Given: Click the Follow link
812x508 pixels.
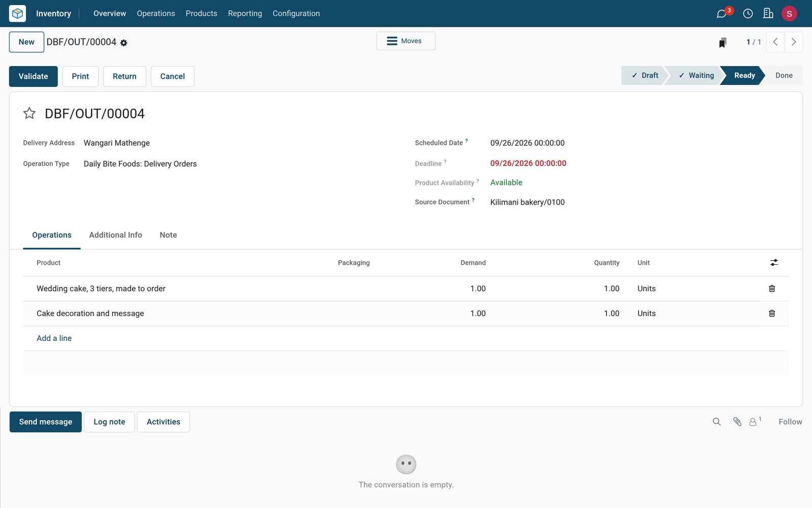Looking at the screenshot, I should point(790,422).
